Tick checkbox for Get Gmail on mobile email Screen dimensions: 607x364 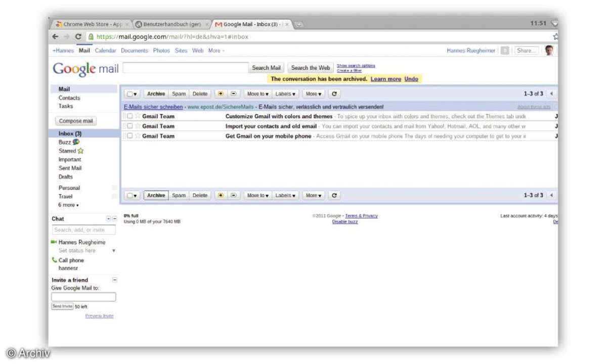(x=130, y=136)
